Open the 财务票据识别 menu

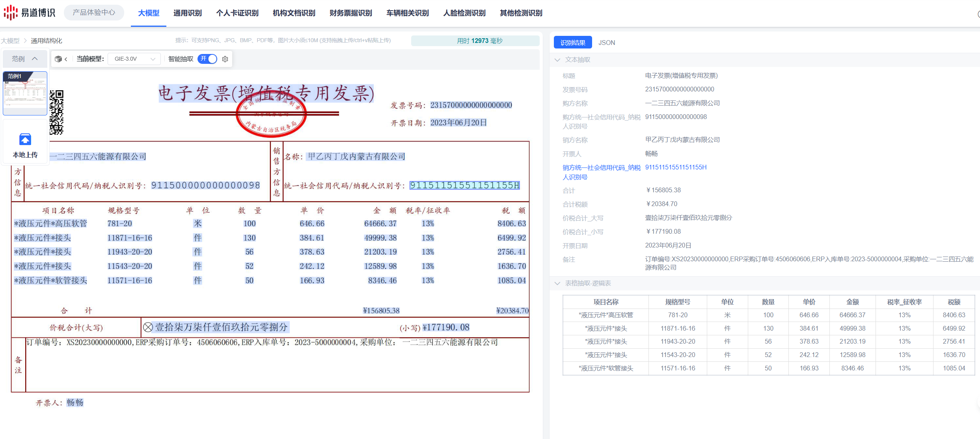(x=350, y=13)
